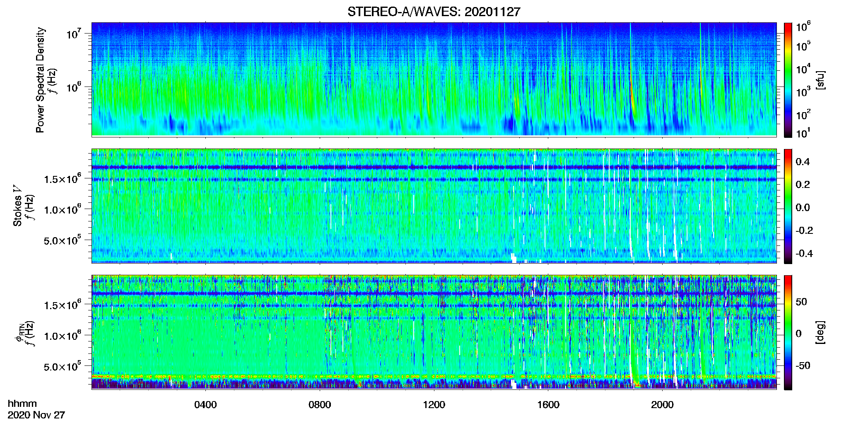Click 5.0×10^5 tick on φRTN panel

tap(63, 366)
